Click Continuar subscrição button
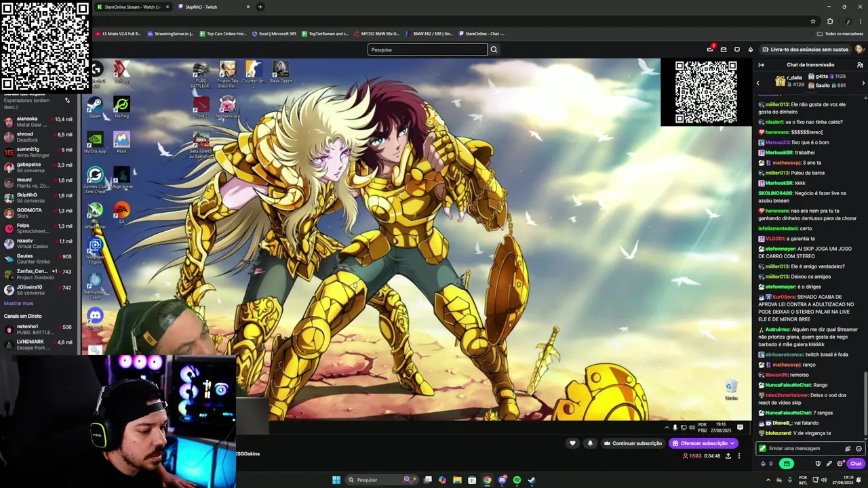Viewport: 868px width, 488px height. [x=633, y=443]
